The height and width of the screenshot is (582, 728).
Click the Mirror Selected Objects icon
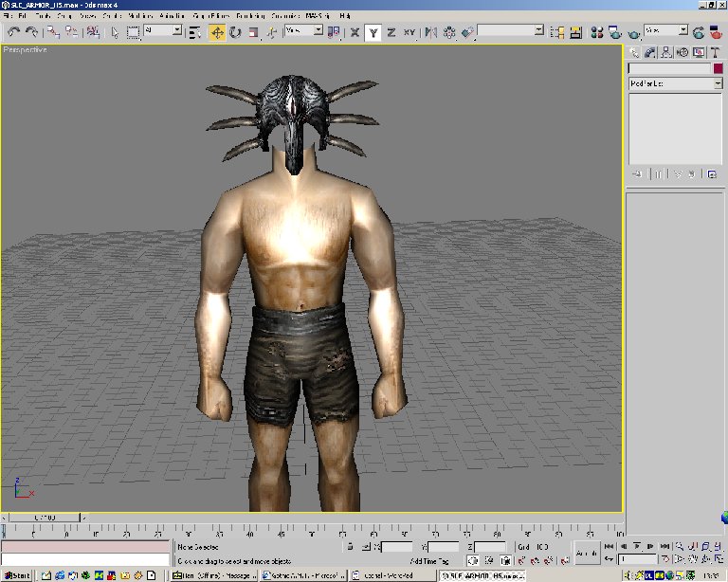431,32
